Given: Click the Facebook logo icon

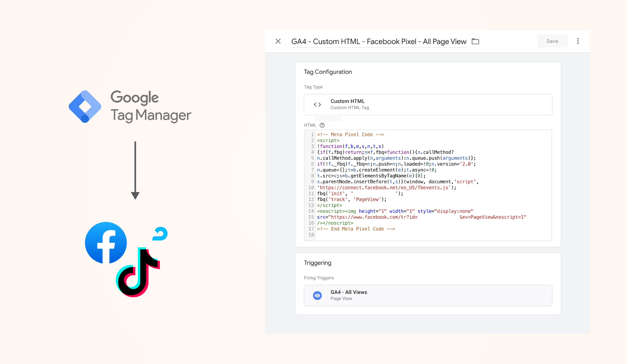Looking at the screenshot, I should click(x=106, y=242).
